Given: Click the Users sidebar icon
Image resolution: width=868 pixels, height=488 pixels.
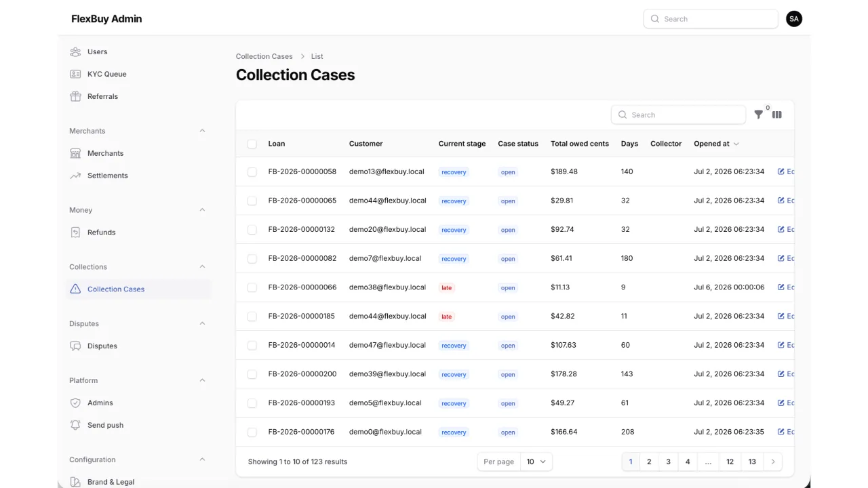Looking at the screenshot, I should [75, 52].
